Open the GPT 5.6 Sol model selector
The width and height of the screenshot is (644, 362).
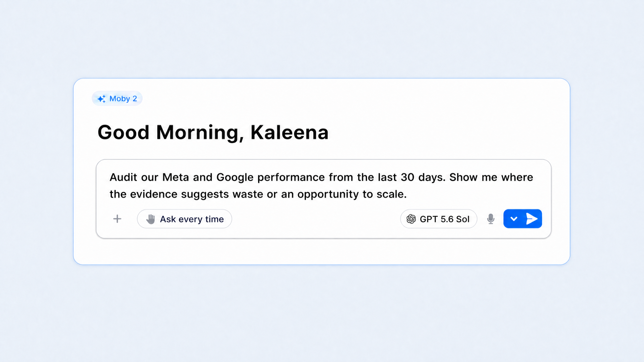(439, 219)
